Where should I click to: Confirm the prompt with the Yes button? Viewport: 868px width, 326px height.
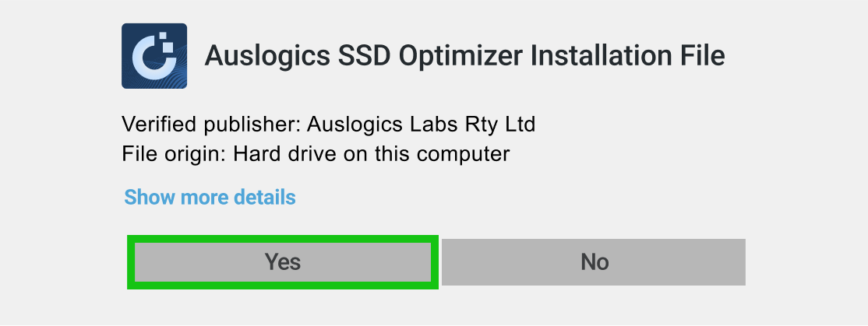click(282, 261)
